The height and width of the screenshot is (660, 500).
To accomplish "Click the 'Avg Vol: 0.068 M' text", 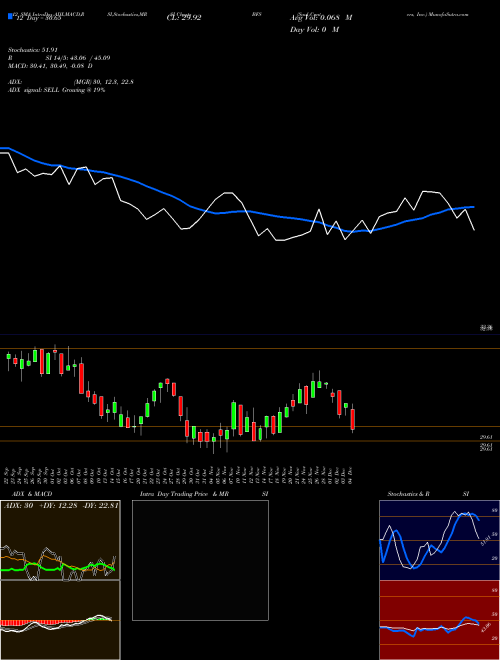I will [x=321, y=18].
